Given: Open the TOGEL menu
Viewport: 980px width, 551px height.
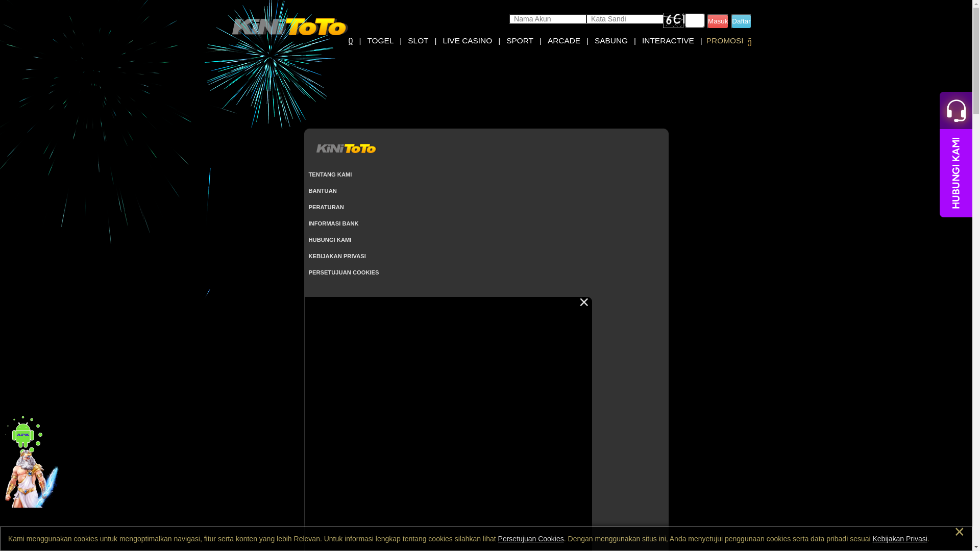Looking at the screenshot, I should pyautogui.click(x=380, y=41).
